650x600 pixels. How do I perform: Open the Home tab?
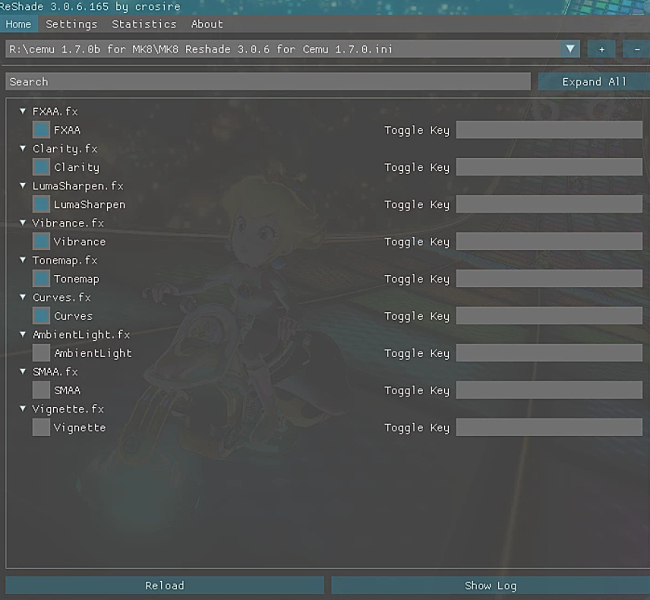[19, 24]
